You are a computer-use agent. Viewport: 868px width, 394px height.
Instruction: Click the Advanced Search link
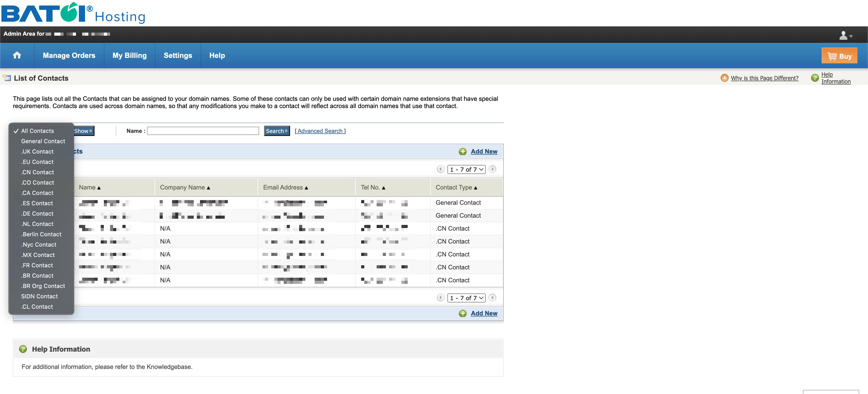point(321,131)
